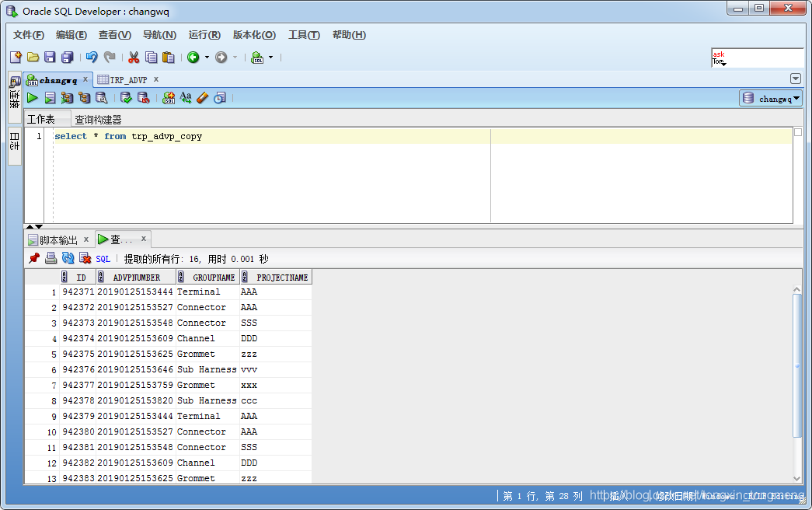Copy the selected text
Screen dimensions: 812x510
[x=152, y=58]
